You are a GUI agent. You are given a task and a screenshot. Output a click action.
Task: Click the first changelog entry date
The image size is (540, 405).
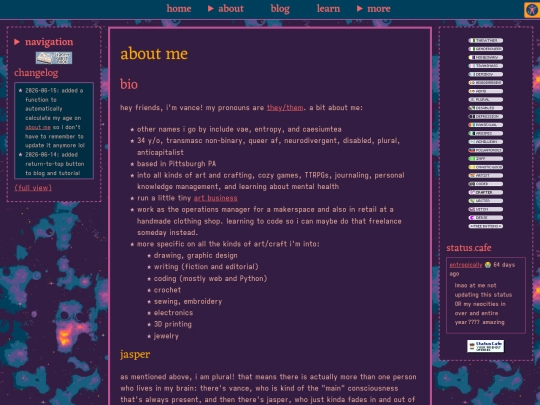click(41, 91)
